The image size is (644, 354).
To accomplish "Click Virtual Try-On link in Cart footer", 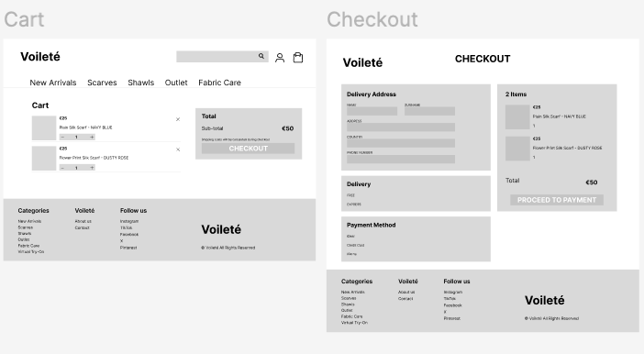I will (x=31, y=251).
